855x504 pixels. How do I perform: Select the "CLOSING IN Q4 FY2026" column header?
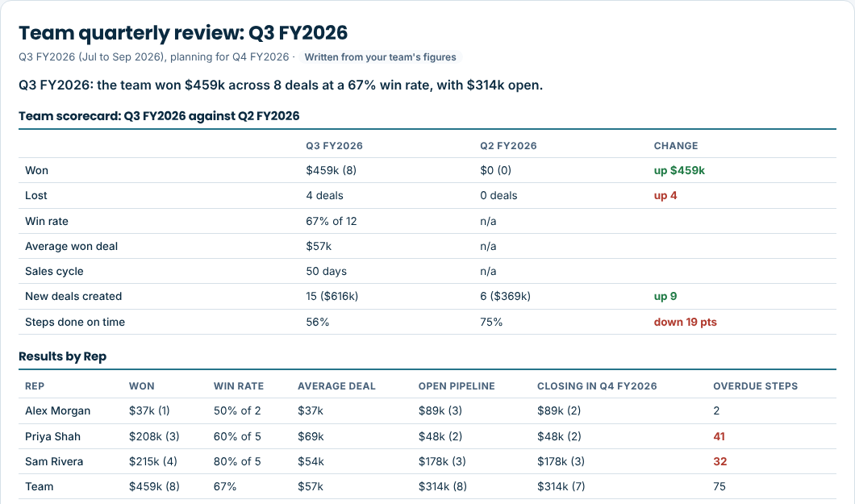597,386
